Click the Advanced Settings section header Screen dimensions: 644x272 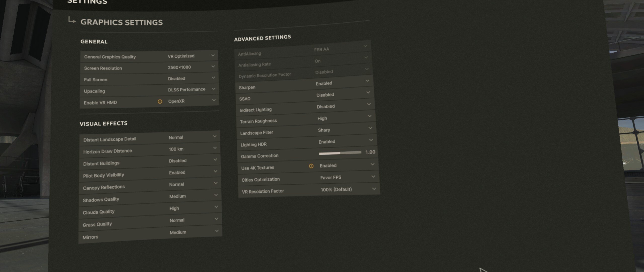coord(262,38)
